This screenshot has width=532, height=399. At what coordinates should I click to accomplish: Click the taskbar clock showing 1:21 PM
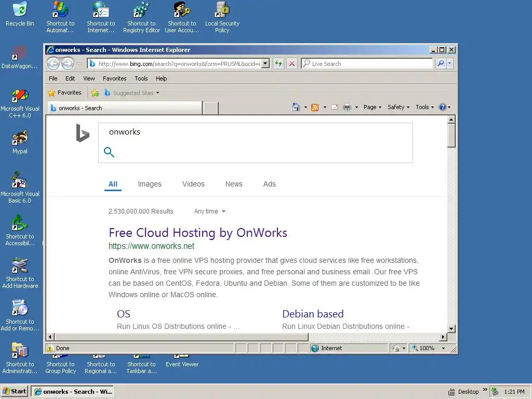coord(514,392)
